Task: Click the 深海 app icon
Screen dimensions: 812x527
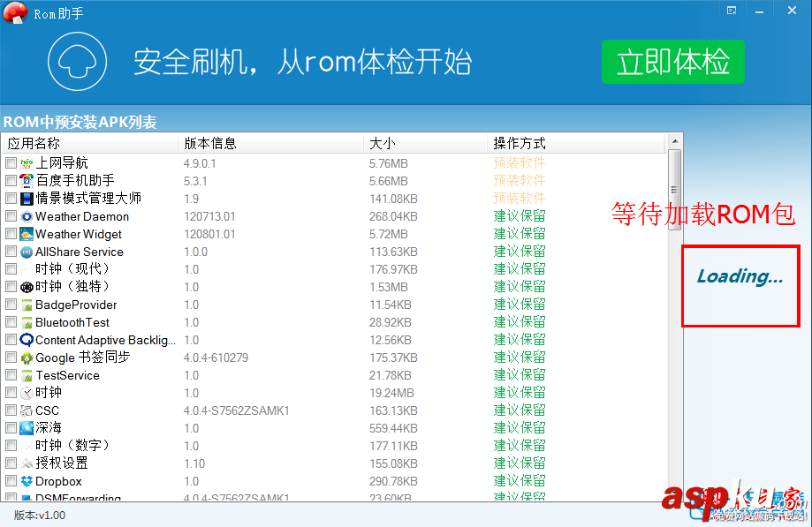Action: coord(27,428)
